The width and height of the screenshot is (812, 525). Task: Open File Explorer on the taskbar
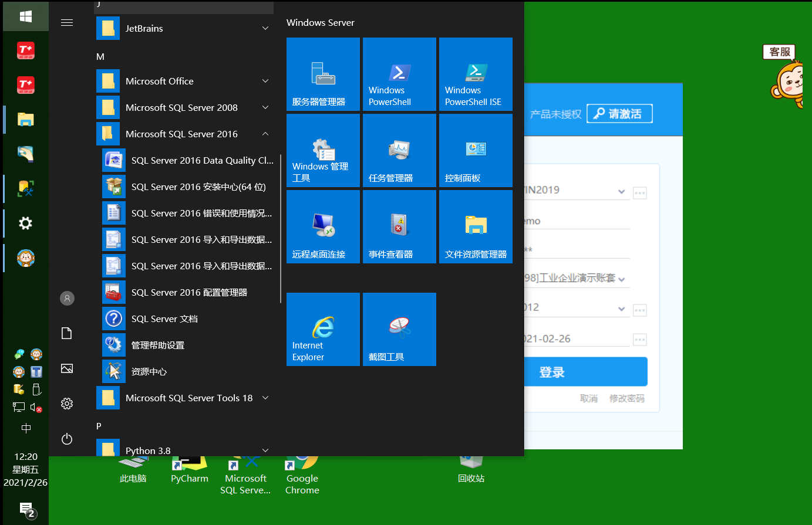point(26,120)
